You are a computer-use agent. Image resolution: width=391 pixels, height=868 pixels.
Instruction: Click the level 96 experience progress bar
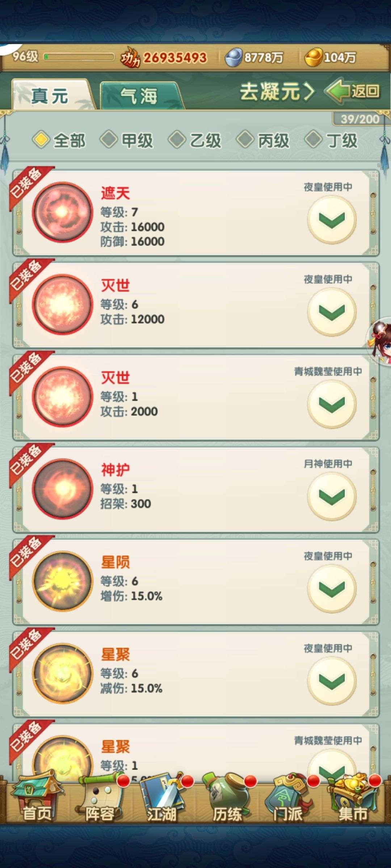[x=79, y=57]
